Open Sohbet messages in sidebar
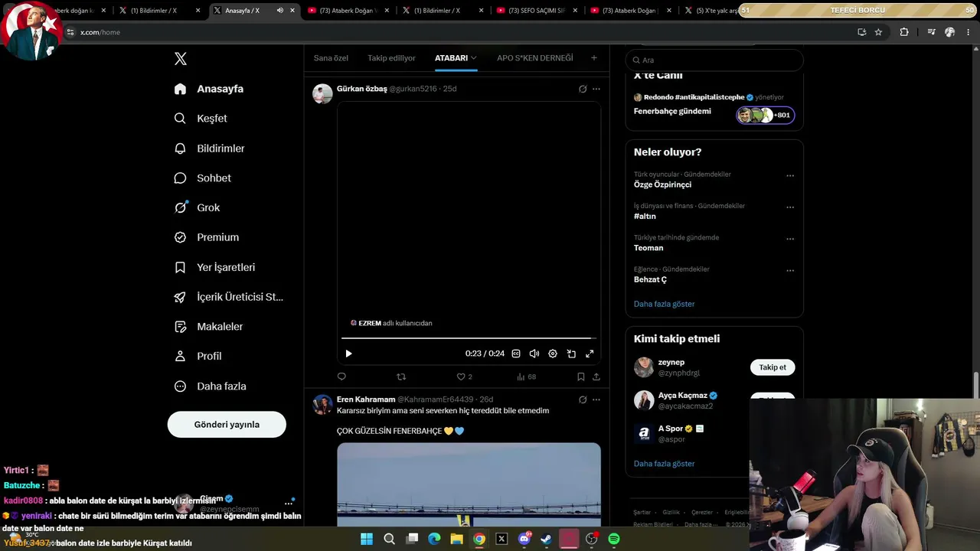 point(203,178)
